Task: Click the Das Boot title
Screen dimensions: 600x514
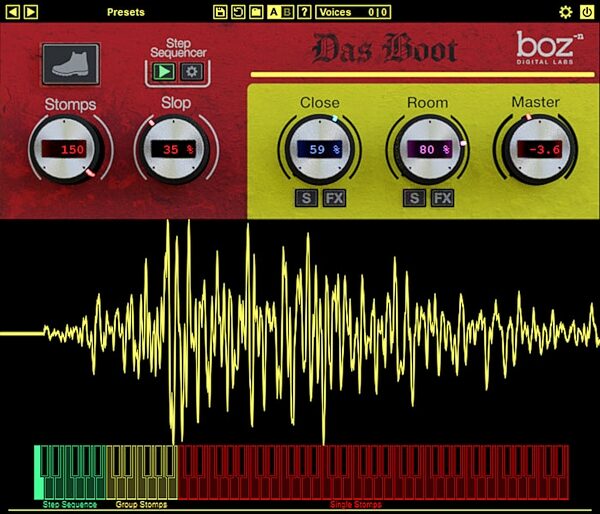Action: point(385,49)
